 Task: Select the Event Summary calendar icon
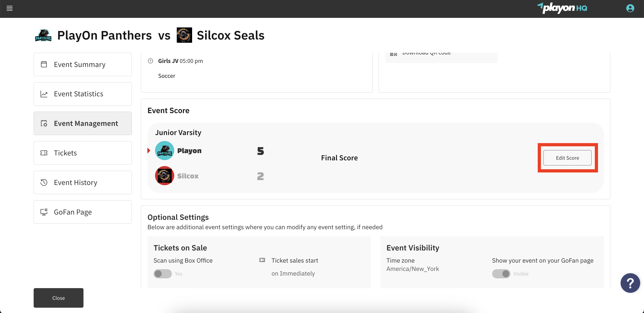click(44, 64)
